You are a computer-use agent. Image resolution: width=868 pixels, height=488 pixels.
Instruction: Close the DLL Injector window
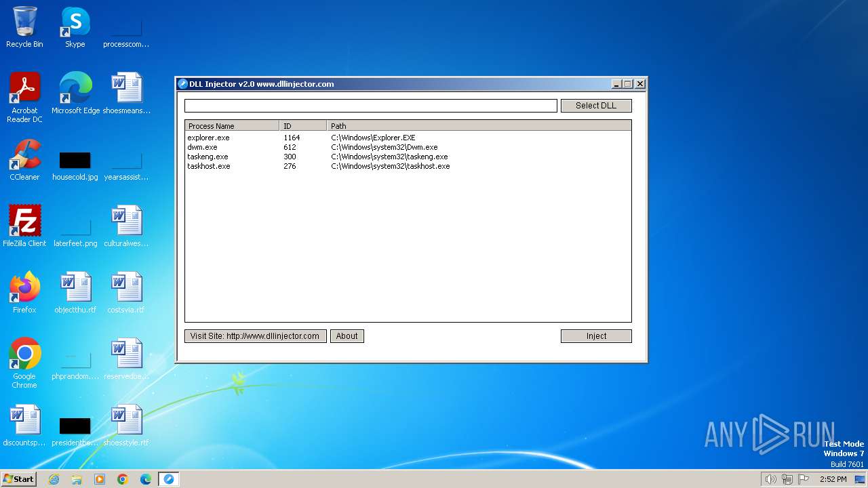click(x=640, y=84)
